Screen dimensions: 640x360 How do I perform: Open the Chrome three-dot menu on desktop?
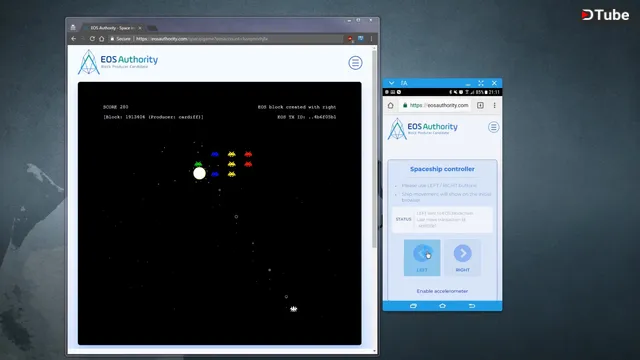tap(371, 39)
